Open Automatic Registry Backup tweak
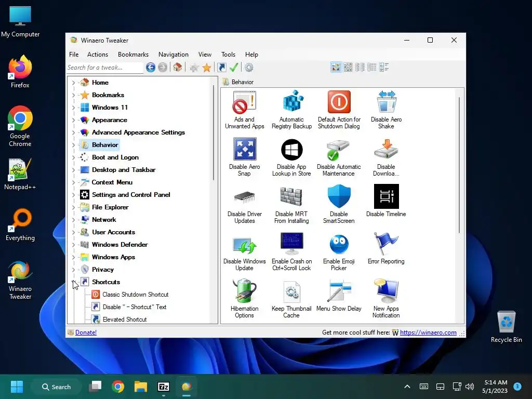 coord(291,110)
